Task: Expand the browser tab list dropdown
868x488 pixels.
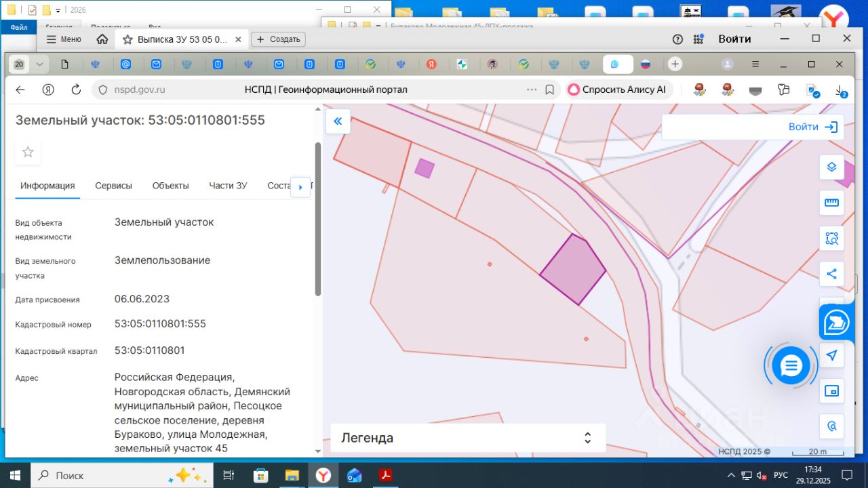Action: pyautogui.click(x=40, y=64)
